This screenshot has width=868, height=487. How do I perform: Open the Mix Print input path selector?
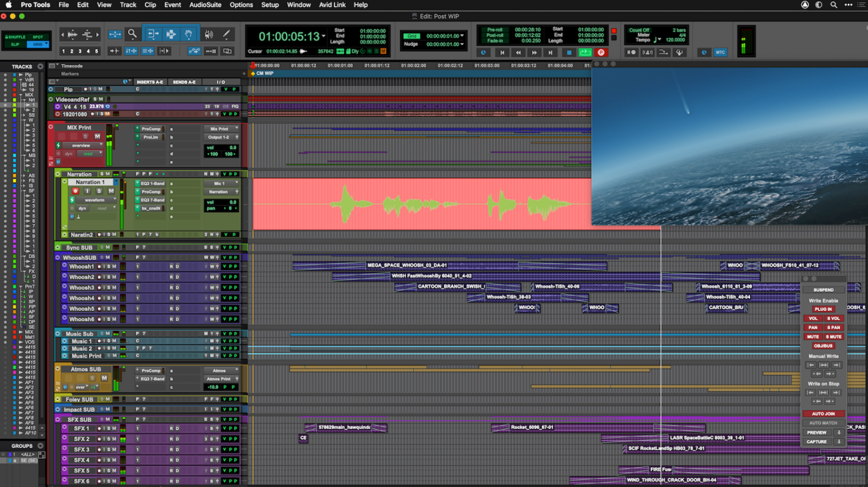click(x=222, y=129)
